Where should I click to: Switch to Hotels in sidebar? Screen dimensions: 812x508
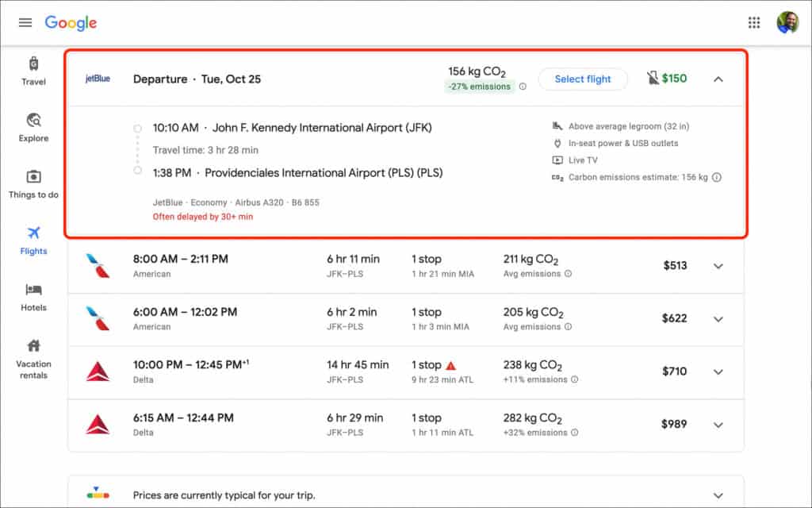[x=33, y=297]
